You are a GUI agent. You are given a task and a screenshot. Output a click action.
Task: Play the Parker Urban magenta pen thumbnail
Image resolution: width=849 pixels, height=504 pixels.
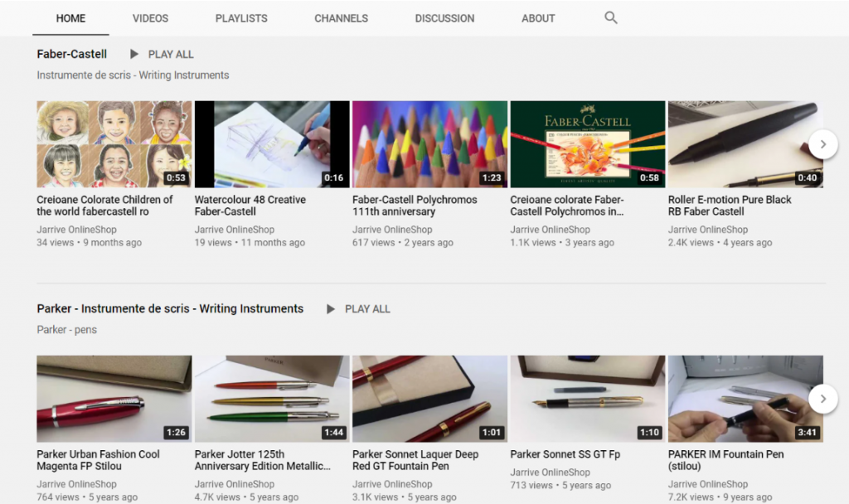[x=114, y=399]
